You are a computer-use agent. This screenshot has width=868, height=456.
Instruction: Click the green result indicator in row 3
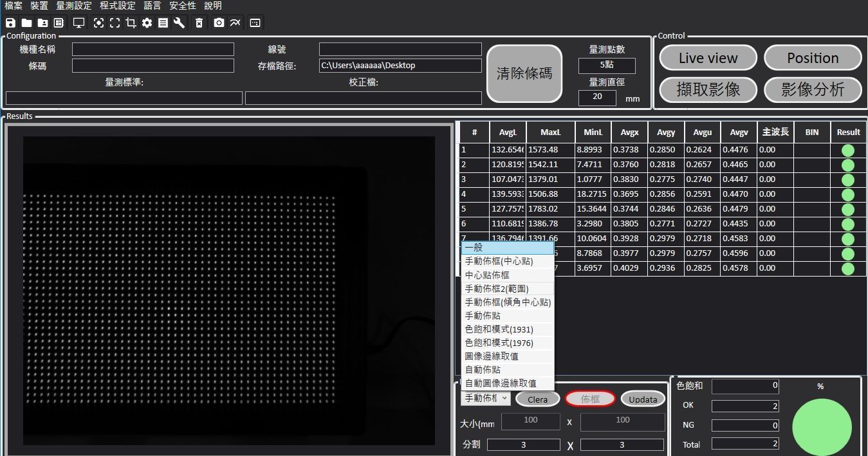848,179
